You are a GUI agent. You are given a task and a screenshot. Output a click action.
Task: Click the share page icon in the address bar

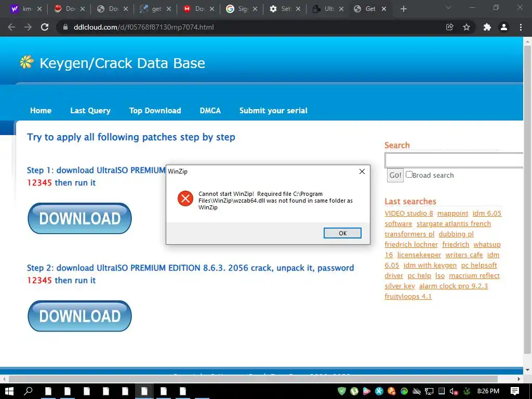(x=449, y=27)
